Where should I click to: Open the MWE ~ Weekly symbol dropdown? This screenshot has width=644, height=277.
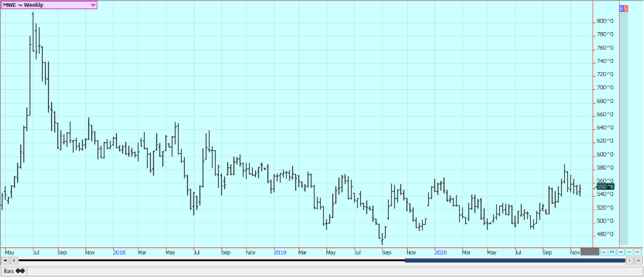point(49,5)
